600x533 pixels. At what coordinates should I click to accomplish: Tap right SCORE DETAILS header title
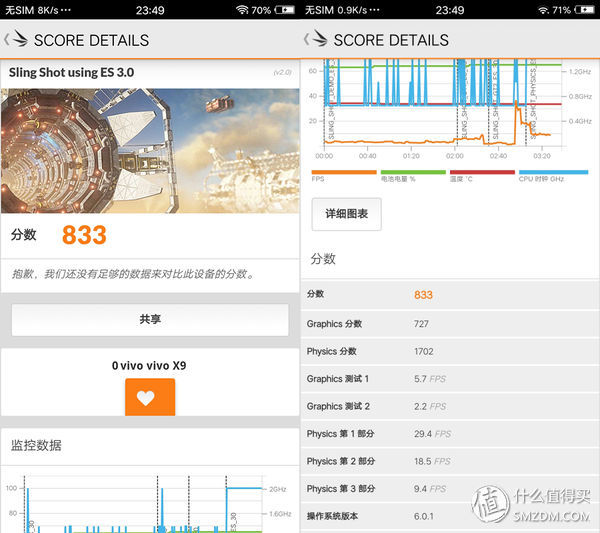(x=391, y=40)
